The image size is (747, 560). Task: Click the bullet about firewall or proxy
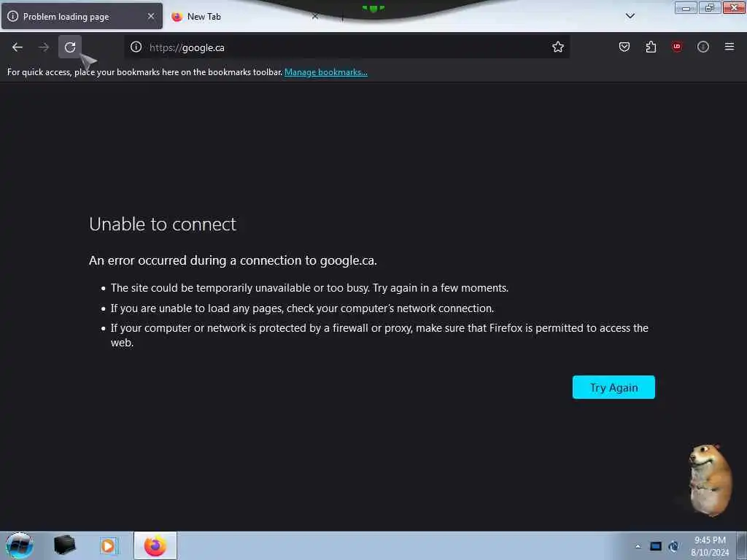(x=379, y=335)
